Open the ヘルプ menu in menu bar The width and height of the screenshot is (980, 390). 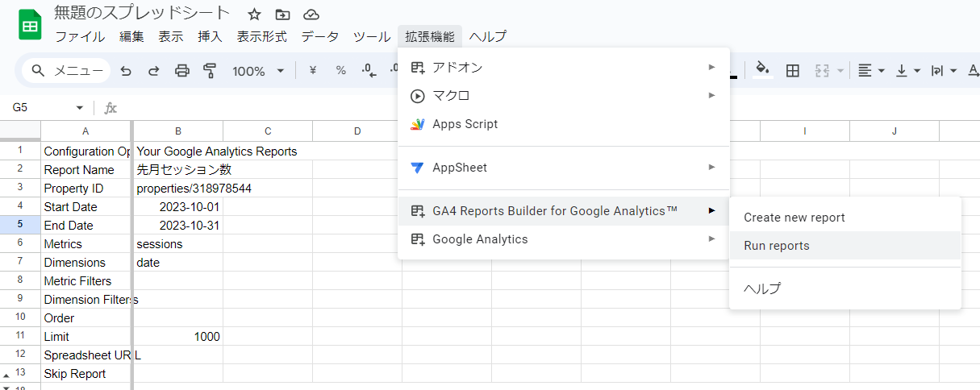pos(488,36)
